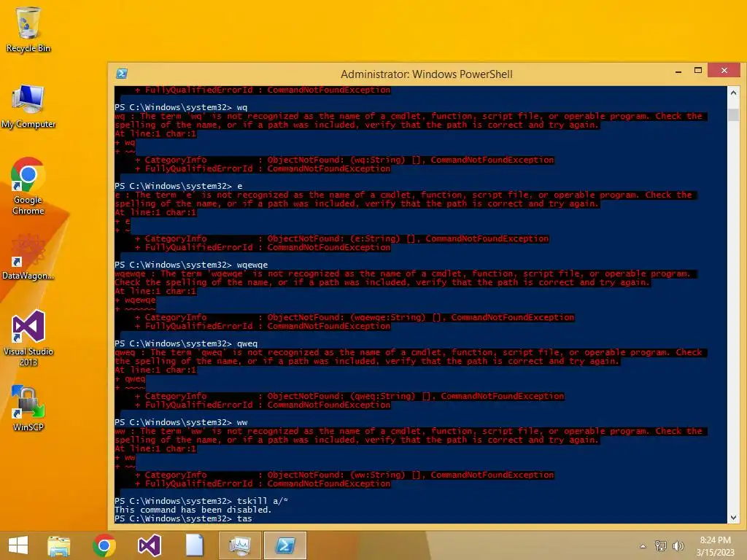Maximize the PowerShell window
Image resolution: width=747 pixels, height=560 pixels.
(x=698, y=71)
